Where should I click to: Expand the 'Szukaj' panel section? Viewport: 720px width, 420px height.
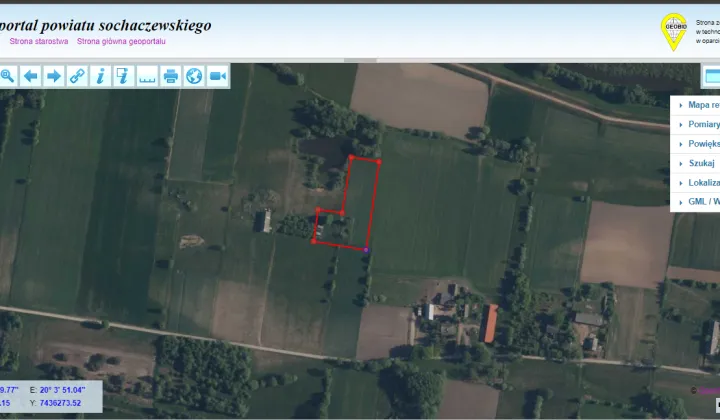coord(697,163)
